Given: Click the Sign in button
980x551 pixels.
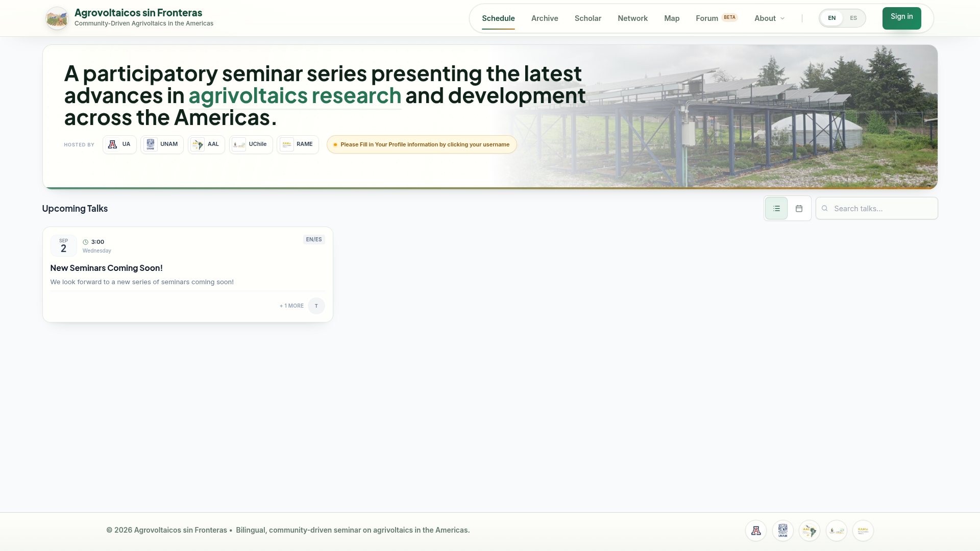Looking at the screenshot, I should 902,18.
